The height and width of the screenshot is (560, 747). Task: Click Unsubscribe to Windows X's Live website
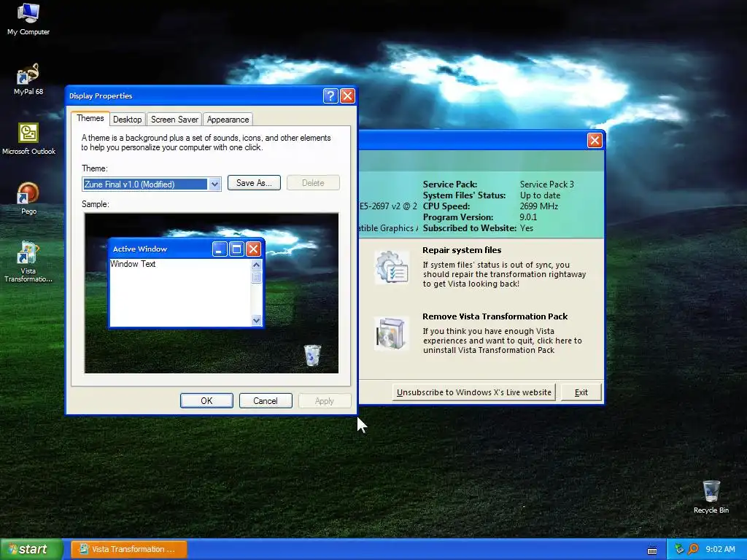[x=474, y=392]
